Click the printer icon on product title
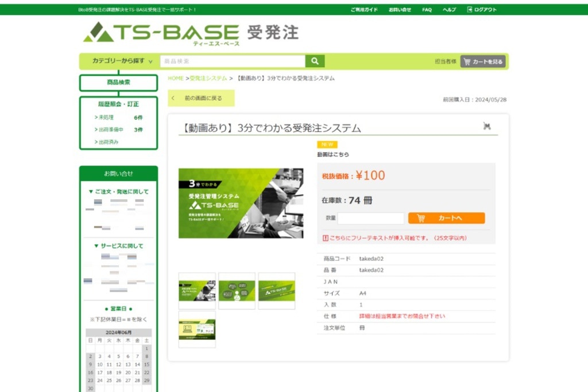 click(487, 126)
